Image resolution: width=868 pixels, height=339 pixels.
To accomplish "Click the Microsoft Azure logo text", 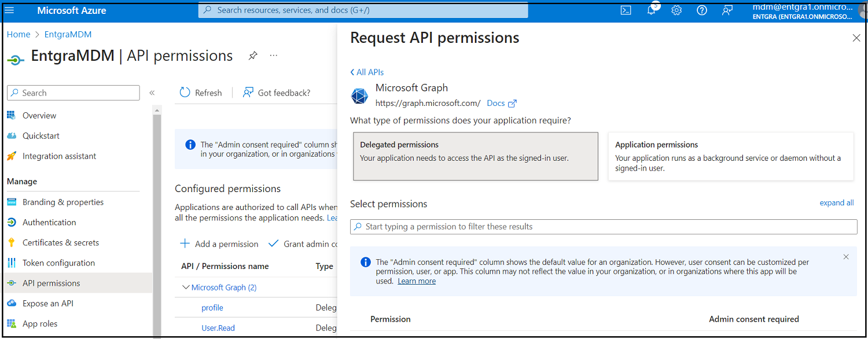I will coord(72,10).
